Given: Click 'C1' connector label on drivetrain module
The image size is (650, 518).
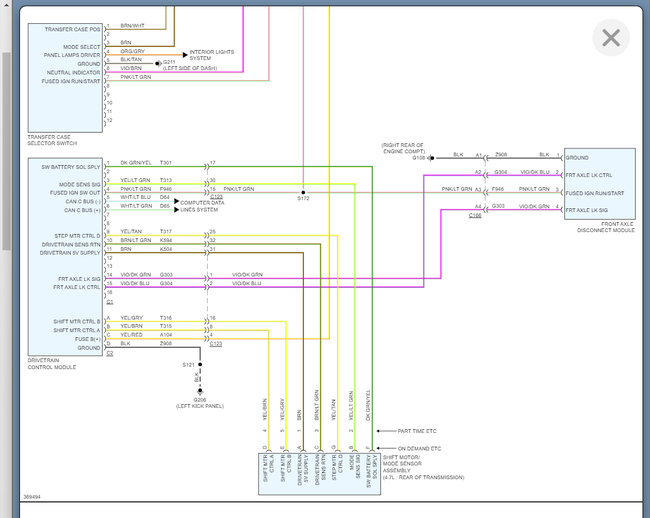Looking at the screenshot, I should pos(110,302).
